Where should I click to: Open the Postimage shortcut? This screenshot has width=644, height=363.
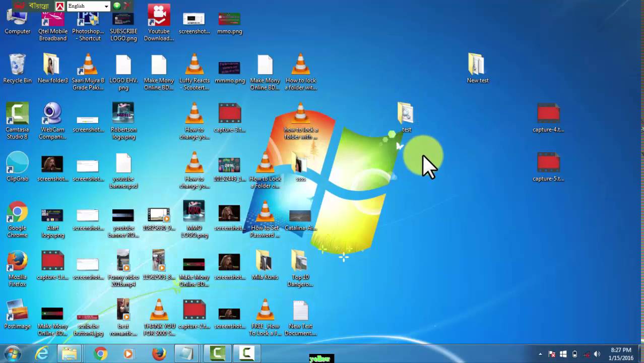17,315
